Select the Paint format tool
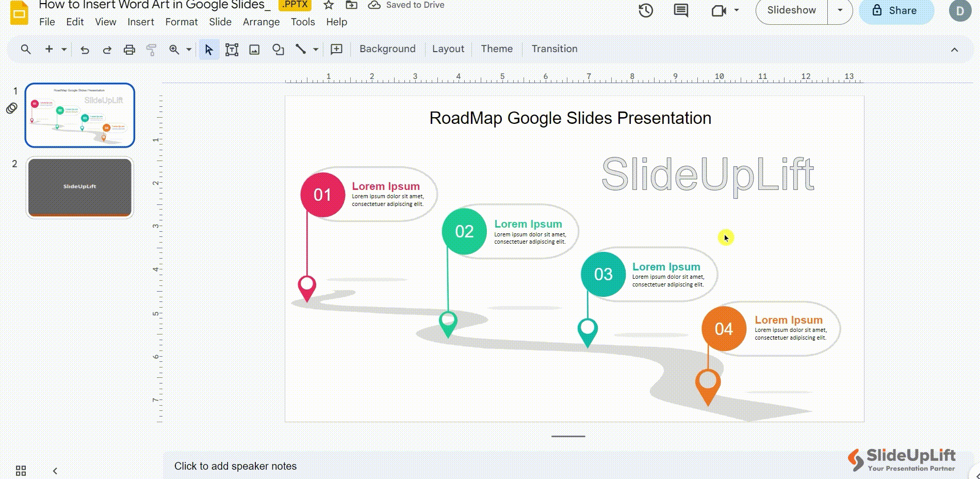The width and height of the screenshot is (980, 479). (151, 49)
